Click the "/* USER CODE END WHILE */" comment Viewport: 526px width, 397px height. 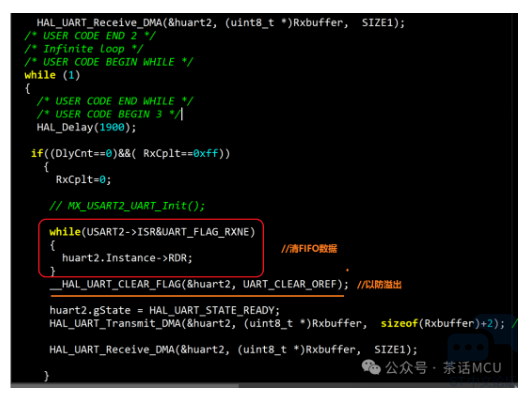tap(115, 101)
